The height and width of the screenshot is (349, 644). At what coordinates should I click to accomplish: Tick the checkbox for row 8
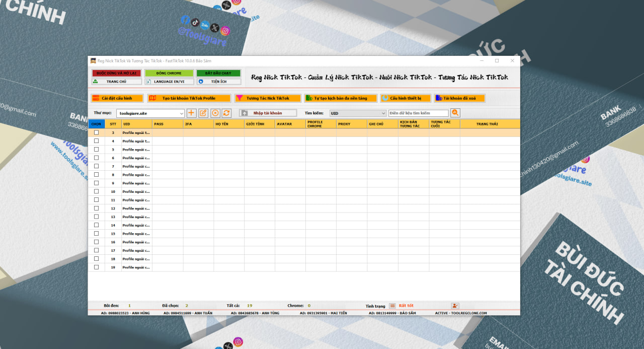tap(97, 175)
